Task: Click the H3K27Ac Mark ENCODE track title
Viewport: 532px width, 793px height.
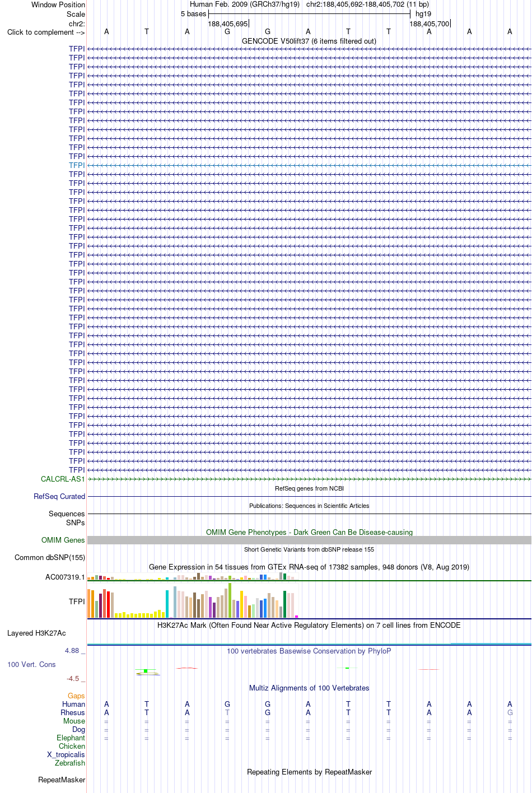Action: (309, 625)
